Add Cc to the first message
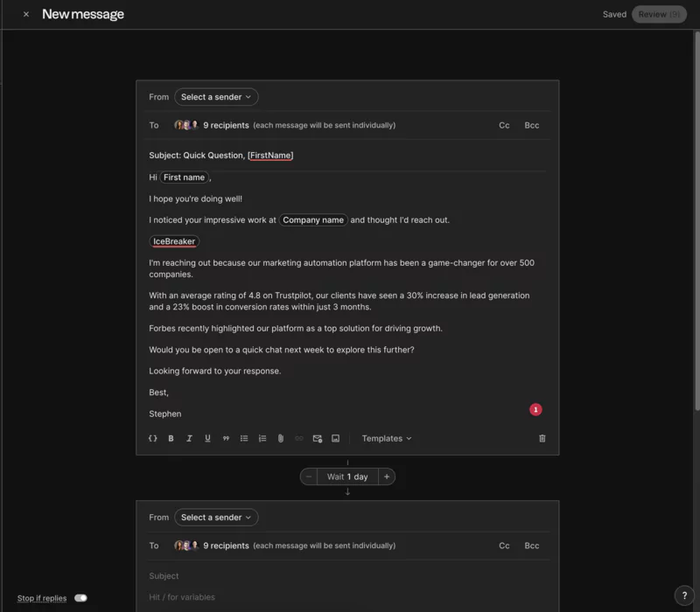700x612 pixels. tap(504, 125)
